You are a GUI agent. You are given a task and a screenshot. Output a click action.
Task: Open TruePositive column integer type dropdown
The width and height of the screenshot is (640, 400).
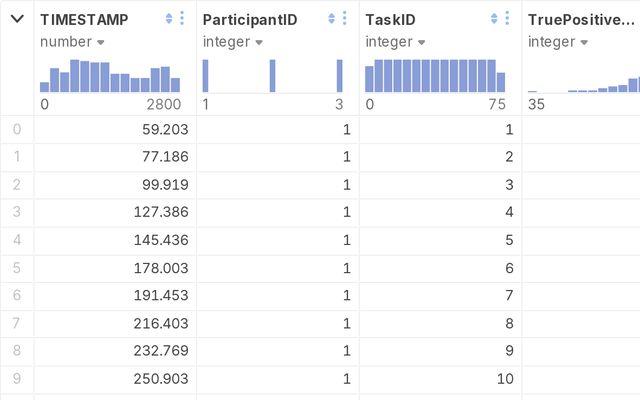pyautogui.click(x=558, y=42)
